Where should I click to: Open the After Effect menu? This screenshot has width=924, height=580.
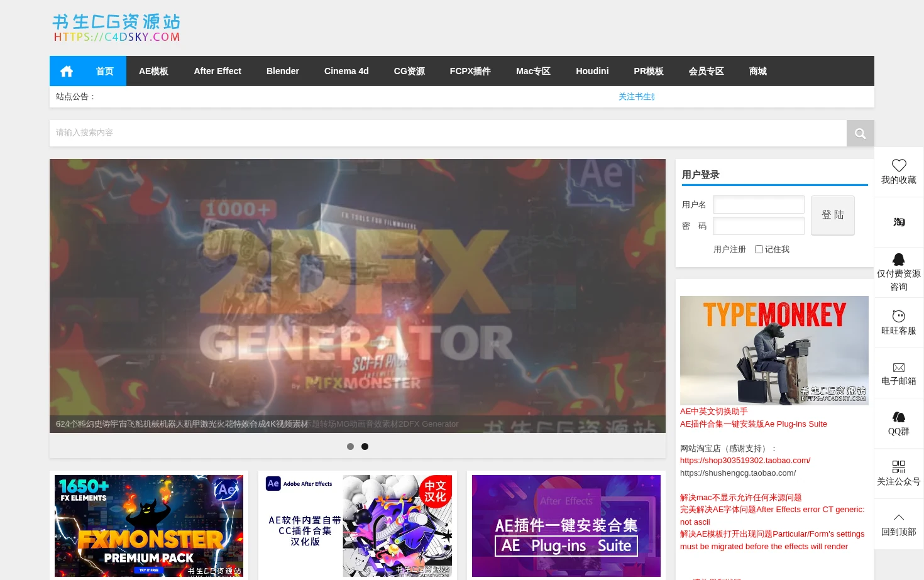click(217, 71)
